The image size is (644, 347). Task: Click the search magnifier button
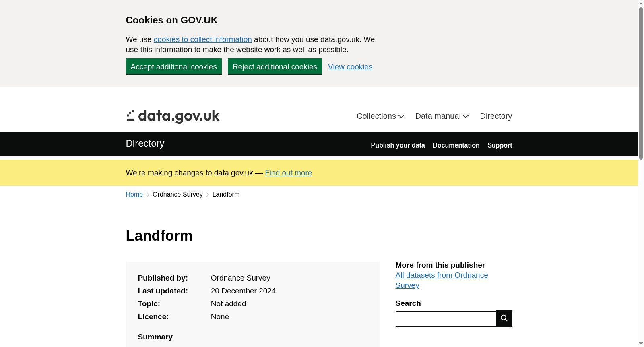504,318
